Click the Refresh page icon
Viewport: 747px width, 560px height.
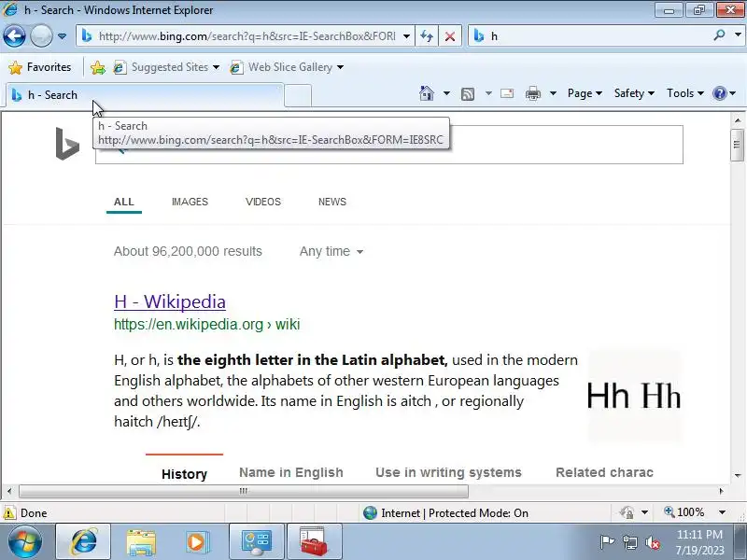click(x=427, y=36)
